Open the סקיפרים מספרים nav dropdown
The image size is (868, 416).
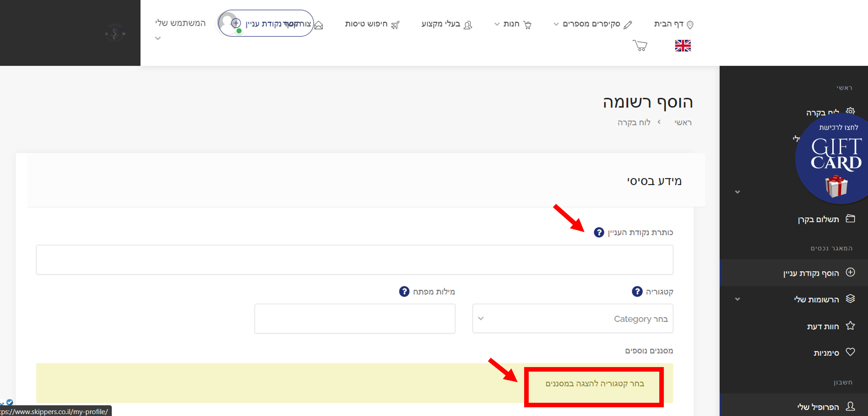point(591,24)
